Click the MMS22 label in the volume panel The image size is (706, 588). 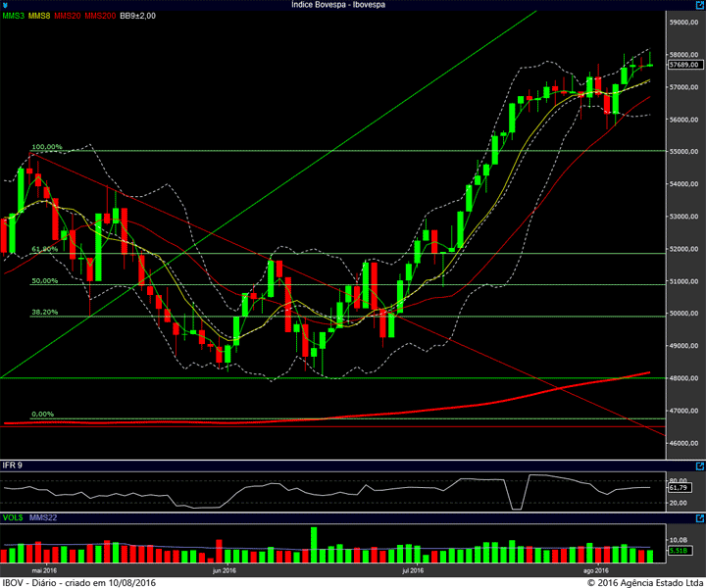[x=43, y=517]
